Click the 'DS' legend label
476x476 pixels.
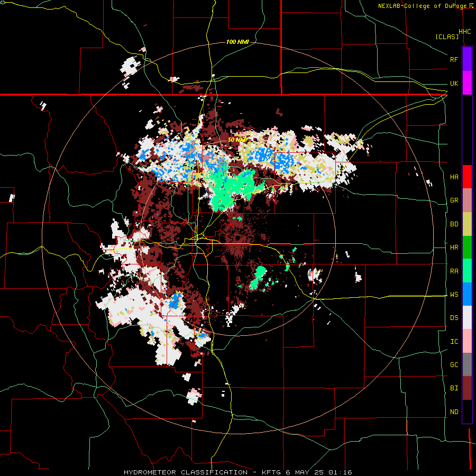(454, 317)
